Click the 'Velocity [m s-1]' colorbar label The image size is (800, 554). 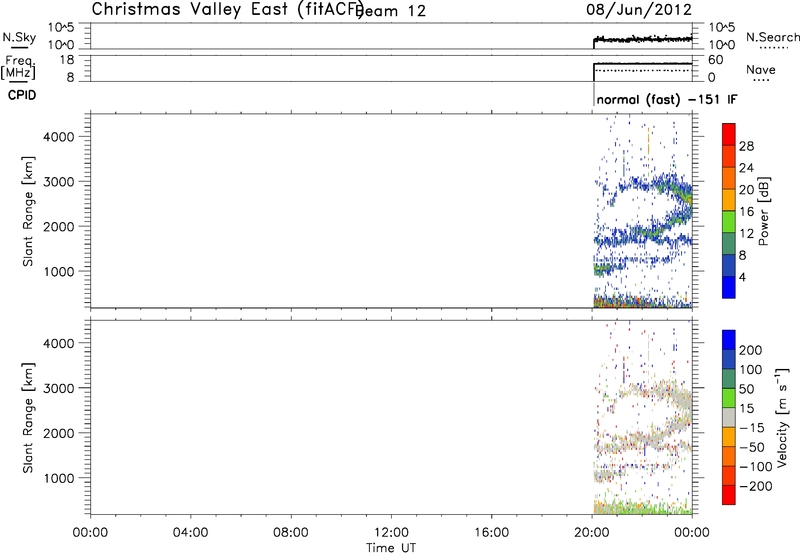coord(781,417)
